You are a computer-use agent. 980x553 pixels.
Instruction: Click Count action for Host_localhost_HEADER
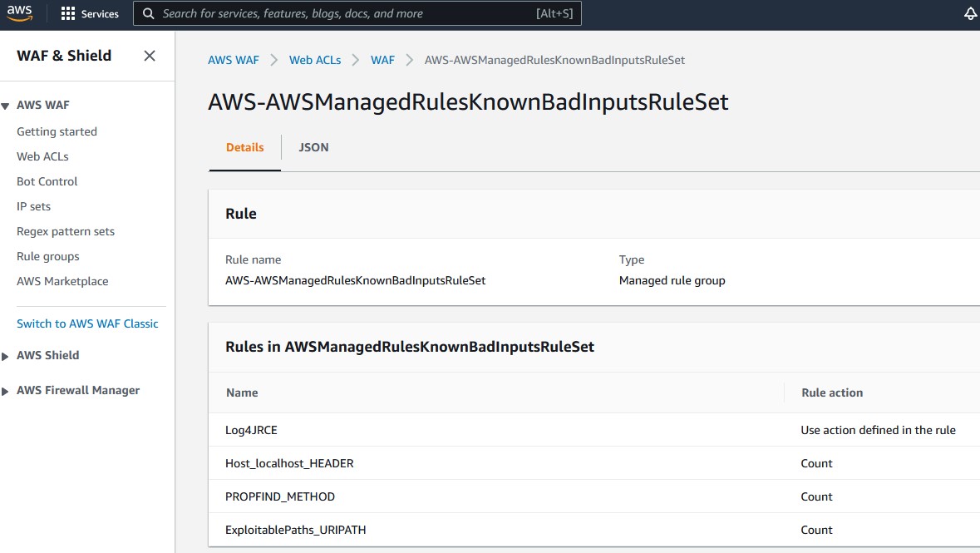click(817, 463)
